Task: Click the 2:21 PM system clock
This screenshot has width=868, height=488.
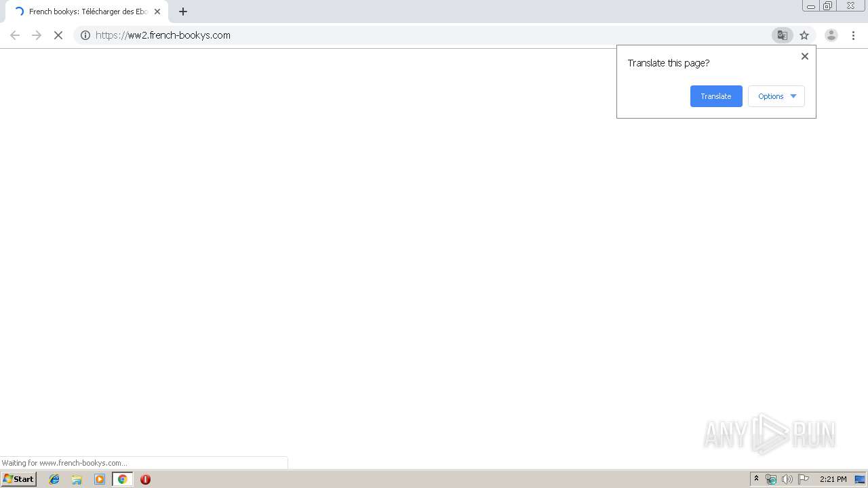Action: [833, 479]
